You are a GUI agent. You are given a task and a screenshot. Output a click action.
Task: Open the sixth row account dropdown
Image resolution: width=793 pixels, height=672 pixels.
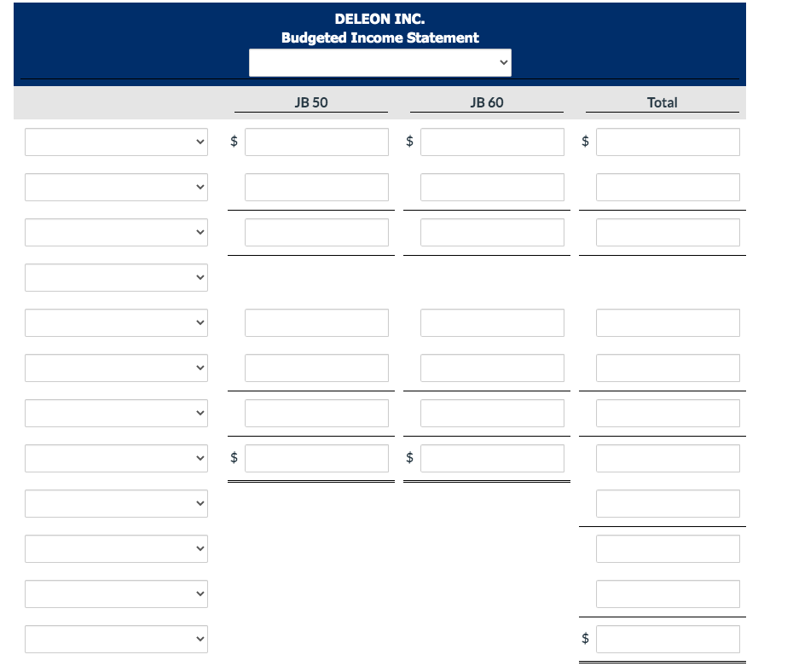pyautogui.click(x=116, y=368)
